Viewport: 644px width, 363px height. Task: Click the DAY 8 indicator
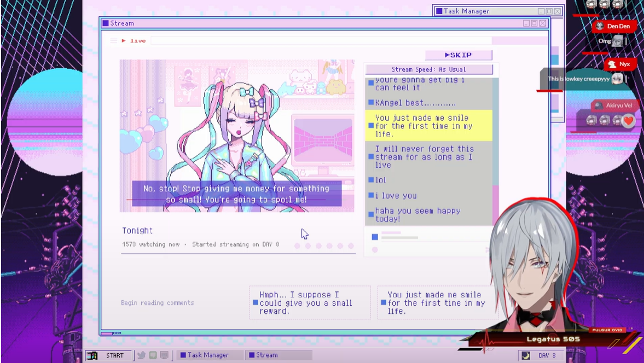tap(547, 355)
